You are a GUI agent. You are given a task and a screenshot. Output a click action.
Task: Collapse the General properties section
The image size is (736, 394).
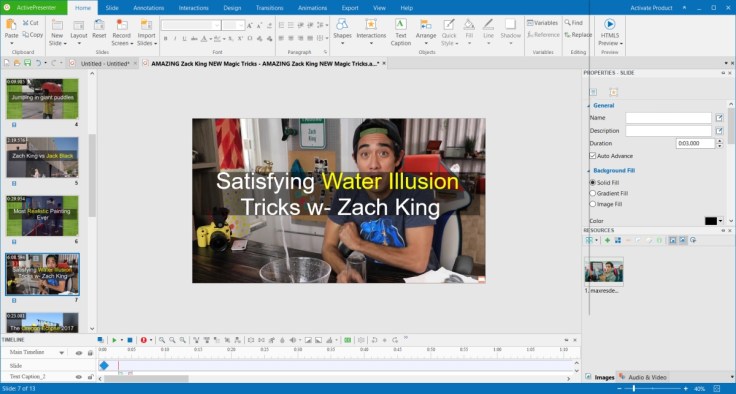tap(589, 106)
